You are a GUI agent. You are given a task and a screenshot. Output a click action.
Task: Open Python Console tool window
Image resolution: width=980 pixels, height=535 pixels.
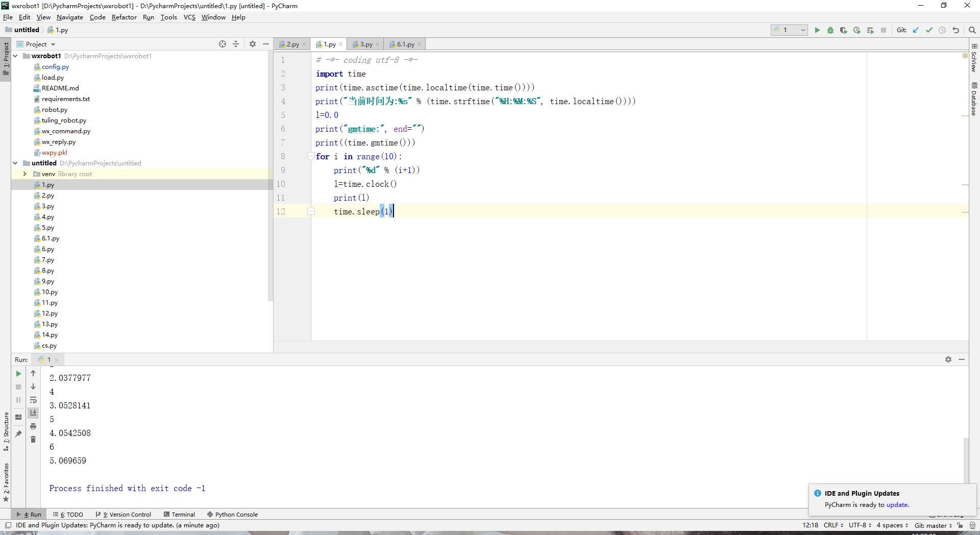pos(232,515)
